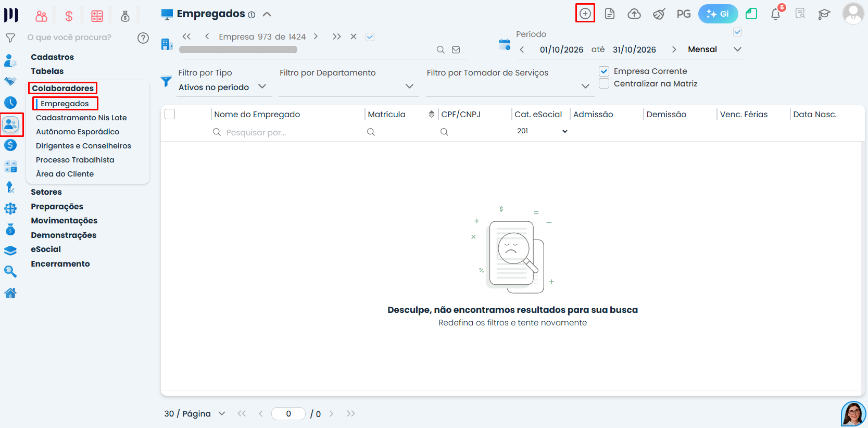Select the Colaboradores people sidebar icon

(10, 124)
